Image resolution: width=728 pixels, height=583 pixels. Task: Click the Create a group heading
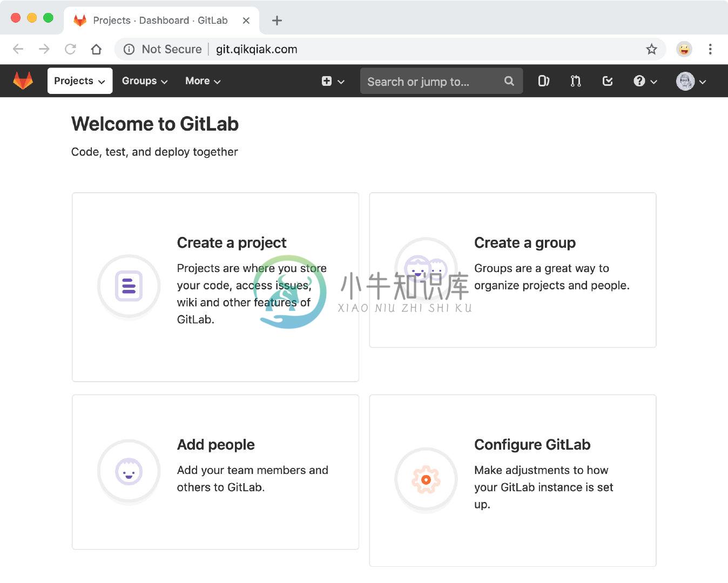coord(525,243)
